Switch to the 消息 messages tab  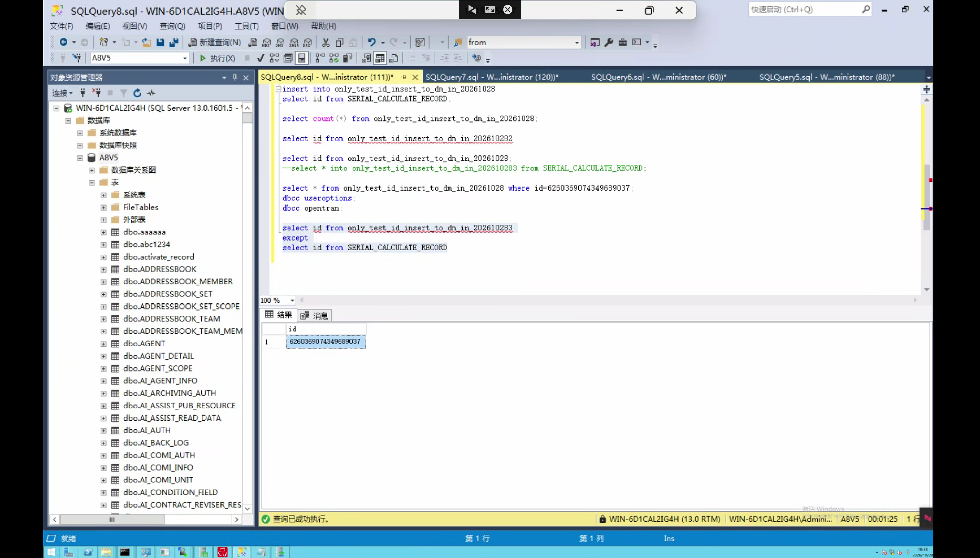315,315
